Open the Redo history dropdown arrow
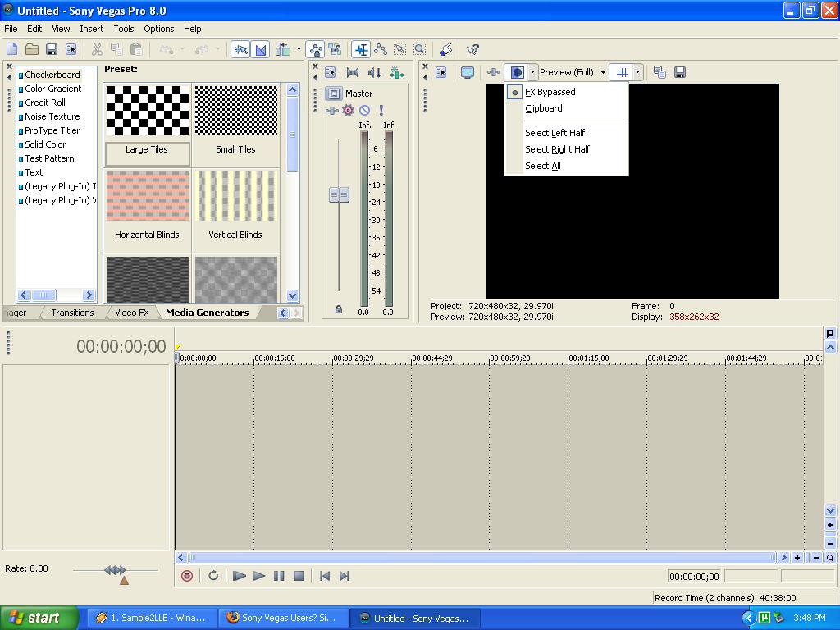 217,50
